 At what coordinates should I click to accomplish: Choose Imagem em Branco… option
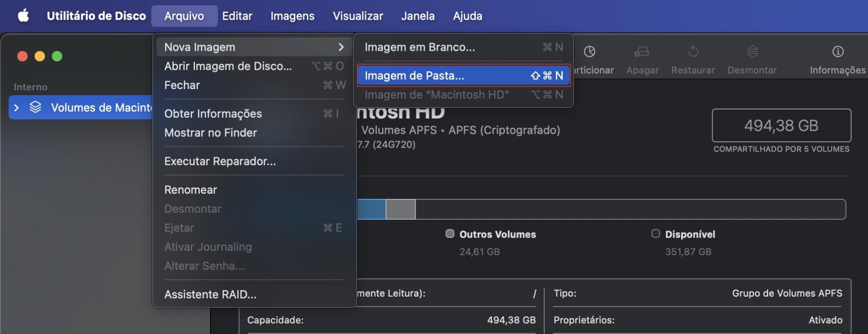[x=463, y=47]
